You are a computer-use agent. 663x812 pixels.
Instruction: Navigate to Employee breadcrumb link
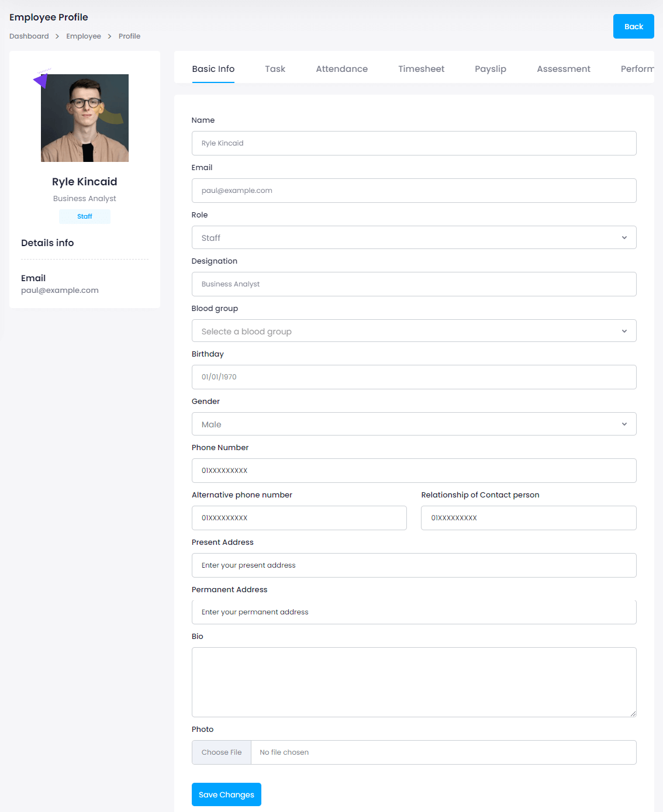pyautogui.click(x=84, y=36)
